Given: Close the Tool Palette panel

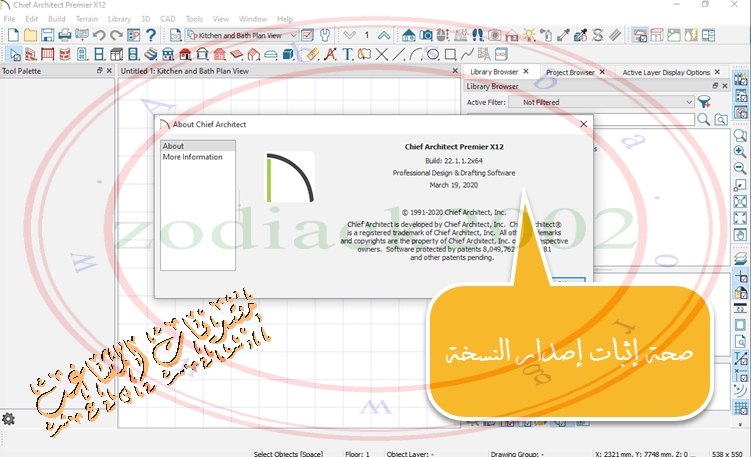Looking at the screenshot, I should [109, 70].
